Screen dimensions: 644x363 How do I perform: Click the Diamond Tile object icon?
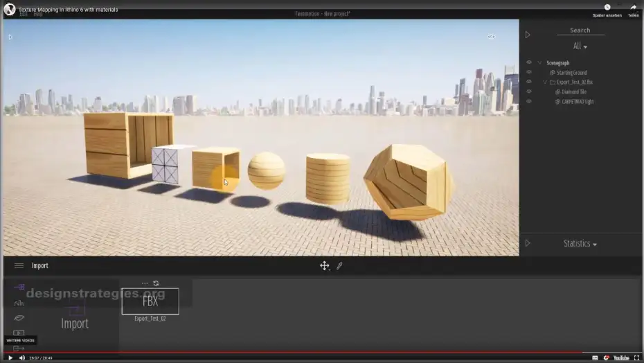click(x=557, y=92)
